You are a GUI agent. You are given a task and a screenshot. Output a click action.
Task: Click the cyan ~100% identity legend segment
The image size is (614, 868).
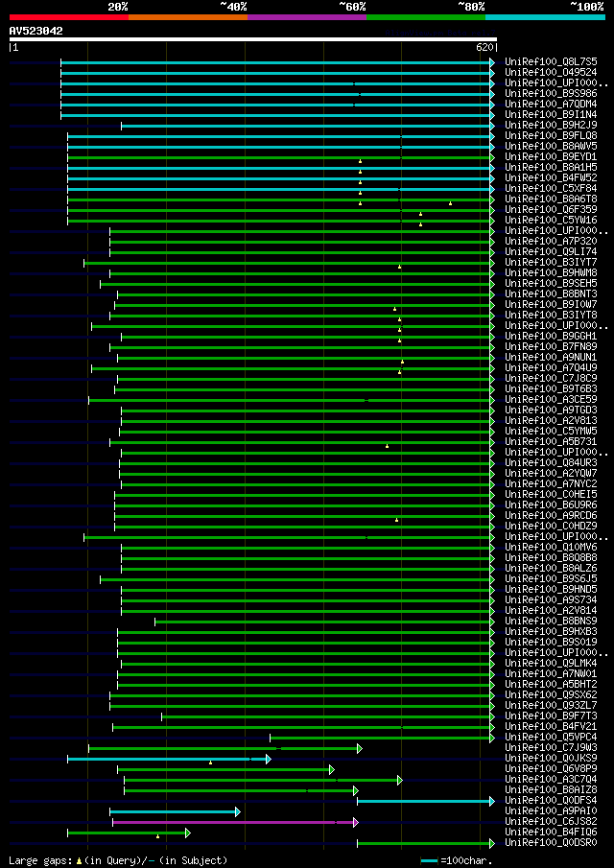[545, 17]
